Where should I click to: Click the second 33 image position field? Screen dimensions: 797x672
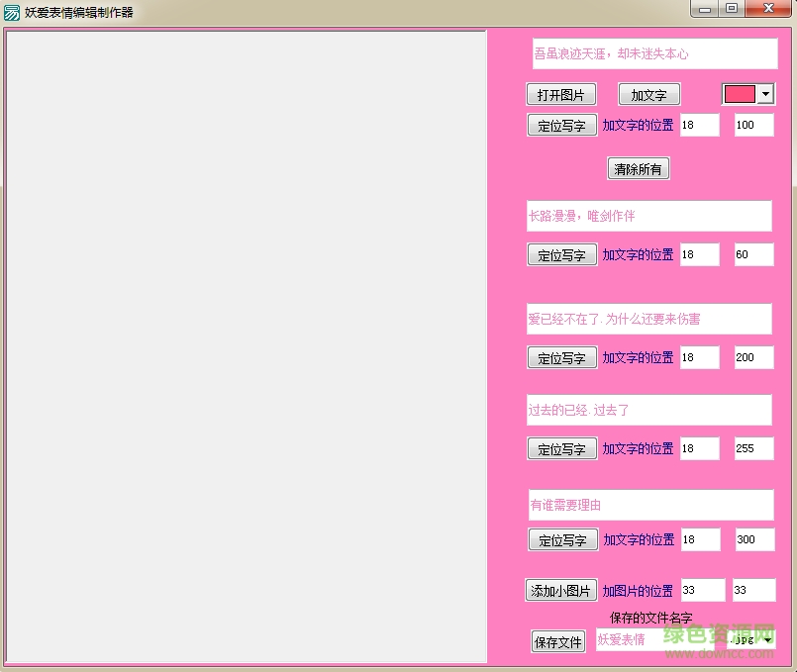tap(753, 590)
